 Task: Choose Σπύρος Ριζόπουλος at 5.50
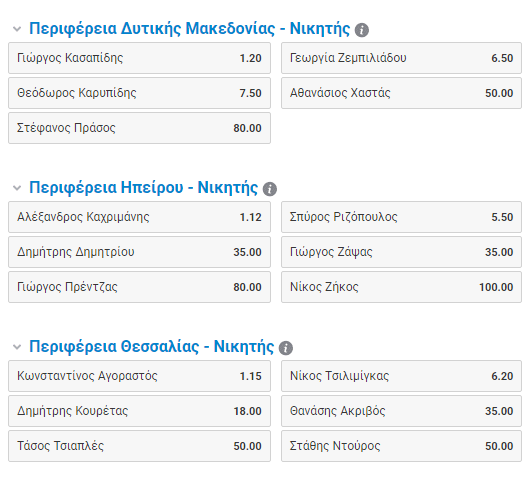pyautogui.click(x=401, y=217)
